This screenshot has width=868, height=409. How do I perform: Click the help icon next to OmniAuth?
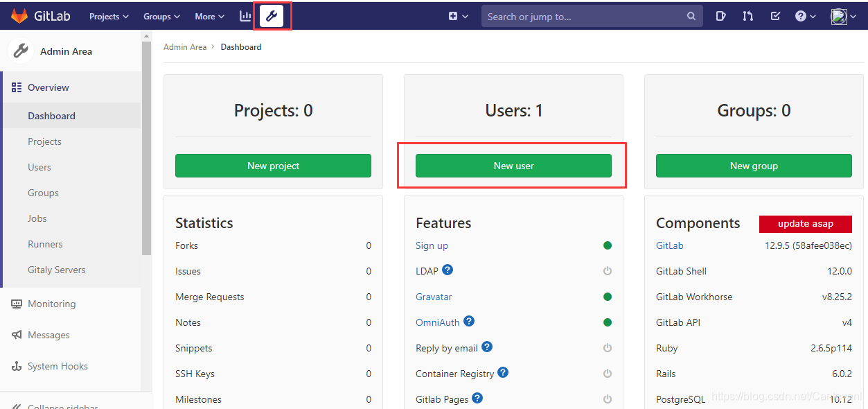469,321
